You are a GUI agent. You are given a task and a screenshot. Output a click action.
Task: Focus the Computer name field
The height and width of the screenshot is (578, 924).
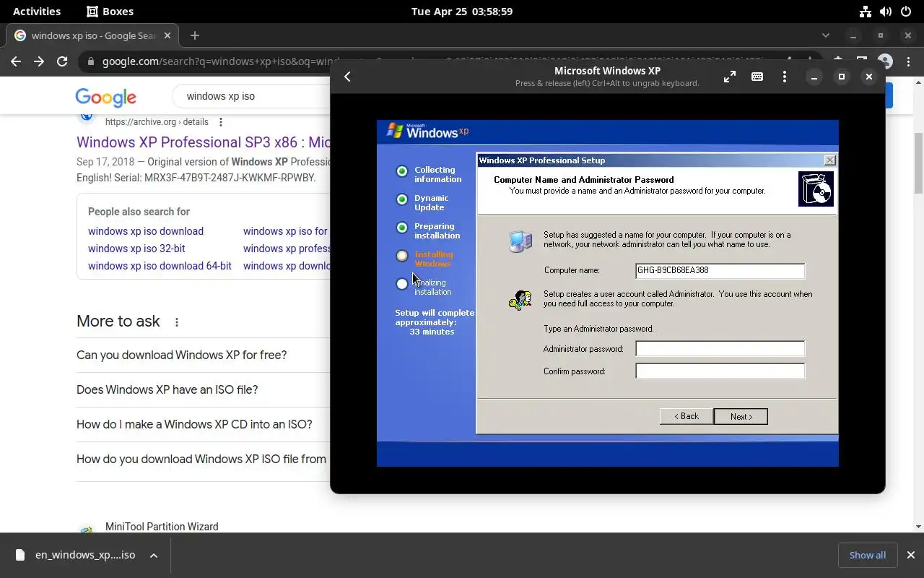[720, 270]
